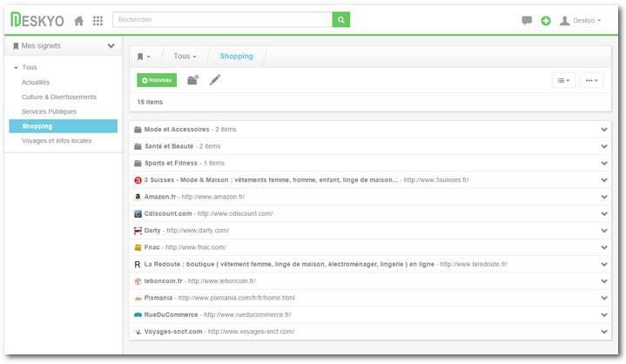The image size is (626, 364).
Task: Click the new folder icon
Action: [192, 80]
